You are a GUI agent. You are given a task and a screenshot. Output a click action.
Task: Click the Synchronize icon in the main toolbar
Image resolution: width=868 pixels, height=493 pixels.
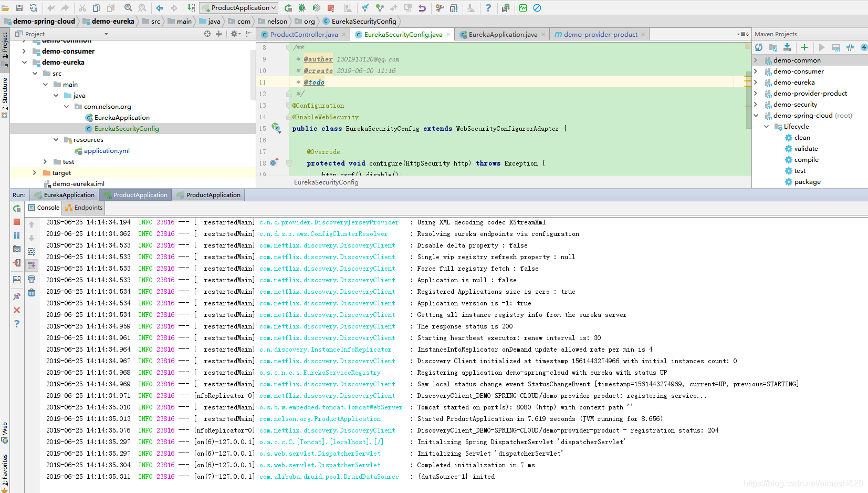point(34,8)
